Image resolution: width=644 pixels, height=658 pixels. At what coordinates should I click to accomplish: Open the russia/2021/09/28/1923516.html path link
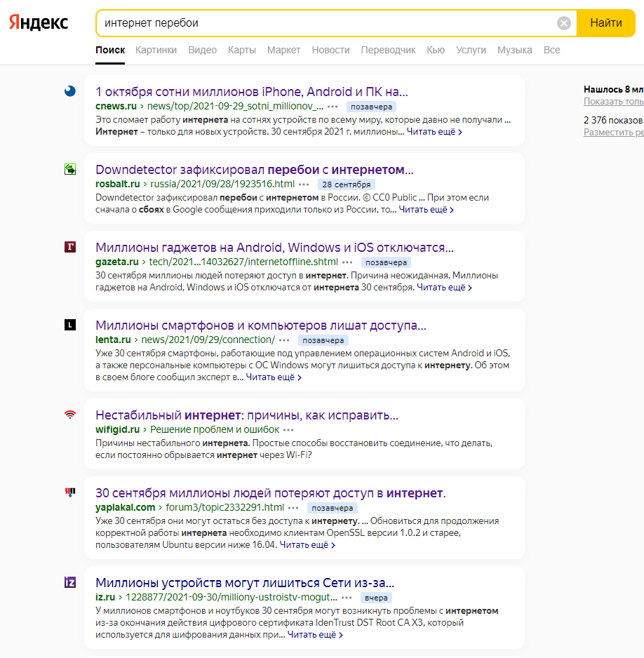pos(222,184)
